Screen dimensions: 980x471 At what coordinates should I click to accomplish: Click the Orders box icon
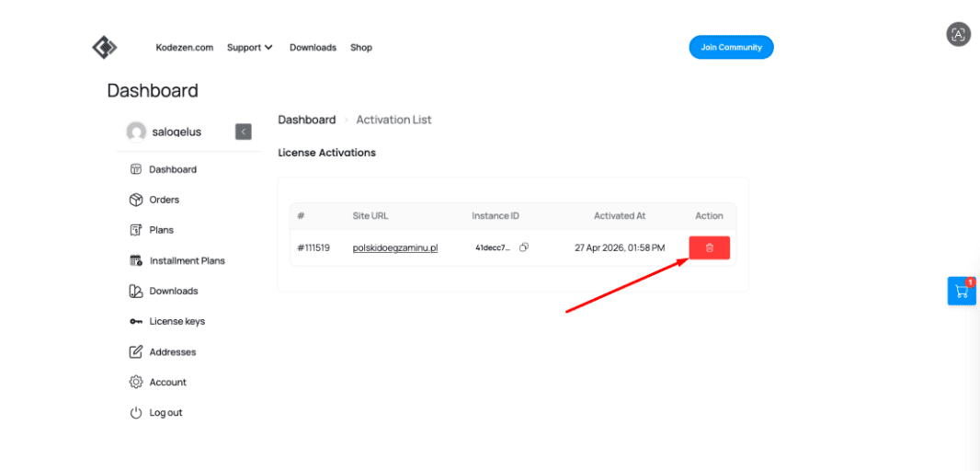coord(136,200)
